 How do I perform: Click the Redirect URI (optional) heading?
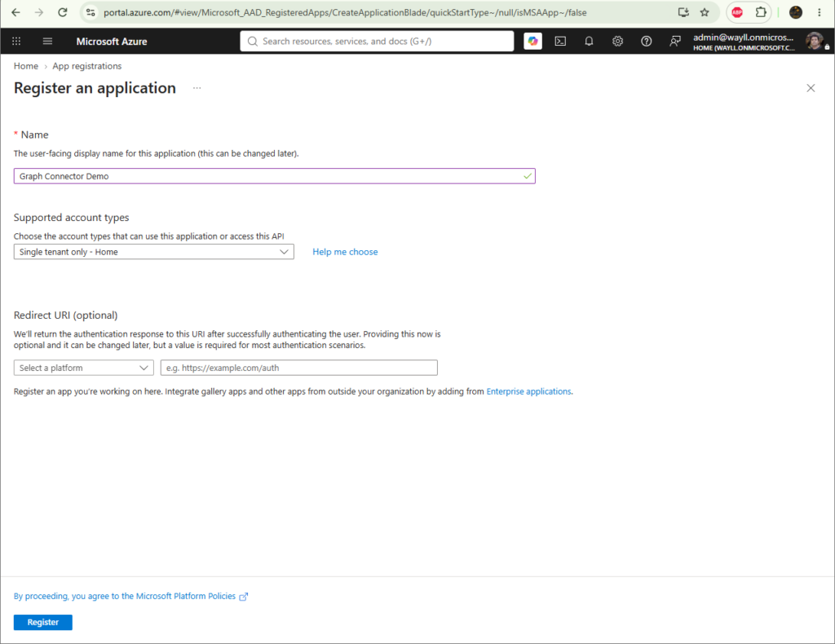pos(65,315)
